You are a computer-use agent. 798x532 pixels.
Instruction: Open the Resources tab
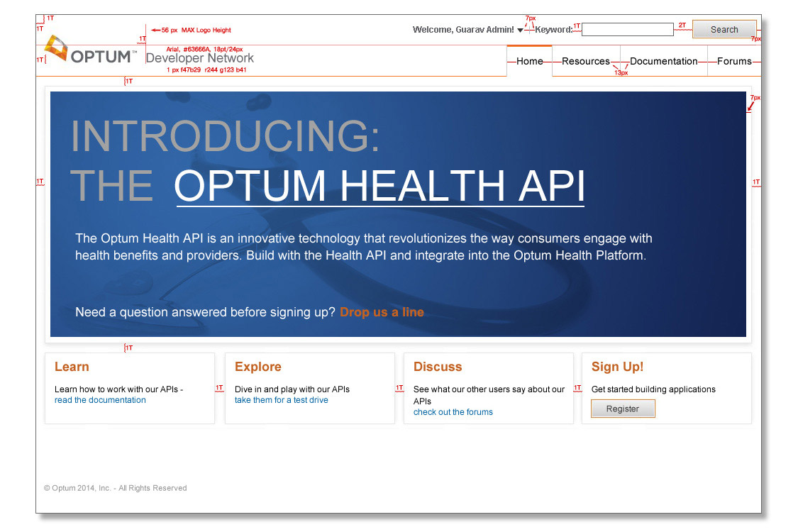tap(585, 61)
